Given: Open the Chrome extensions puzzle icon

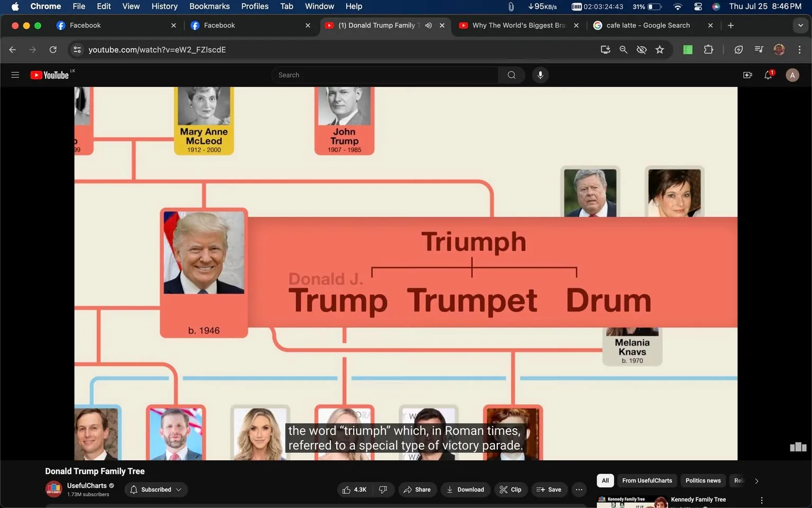Looking at the screenshot, I should click(708, 49).
